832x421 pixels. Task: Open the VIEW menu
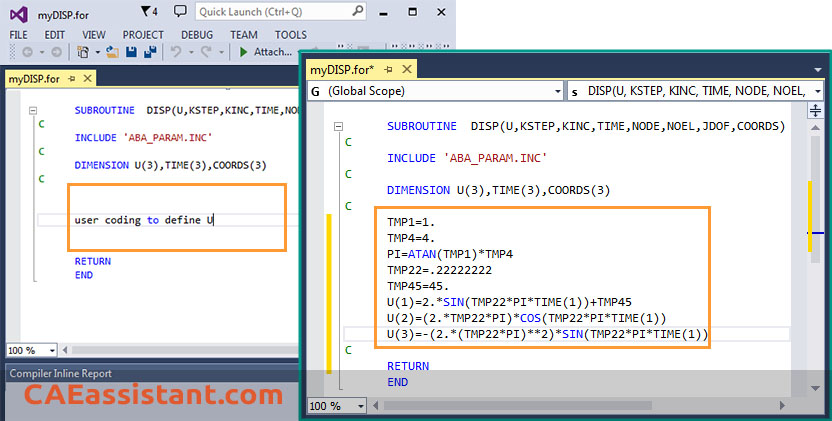pos(94,35)
